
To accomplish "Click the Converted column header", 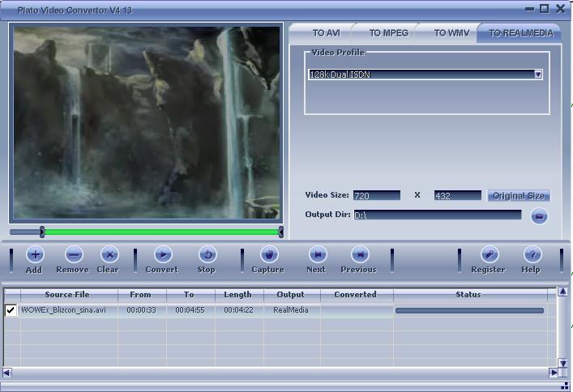I will click(357, 295).
